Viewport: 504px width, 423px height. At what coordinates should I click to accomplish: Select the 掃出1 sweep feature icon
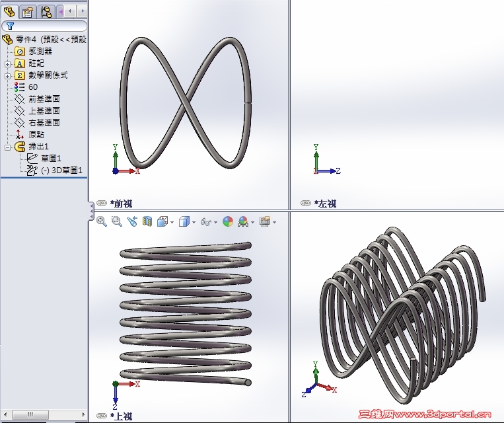tap(20, 147)
